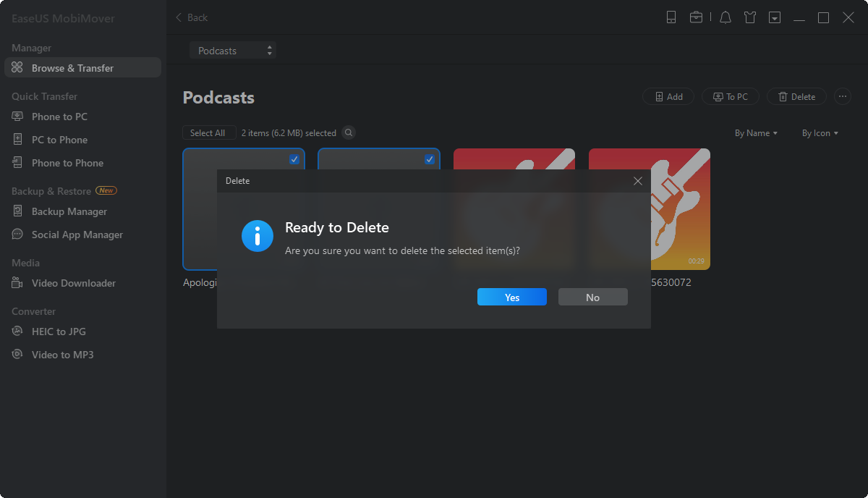Click the Phone to PC icon
This screenshot has height=498, width=868.
click(x=17, y=117)
